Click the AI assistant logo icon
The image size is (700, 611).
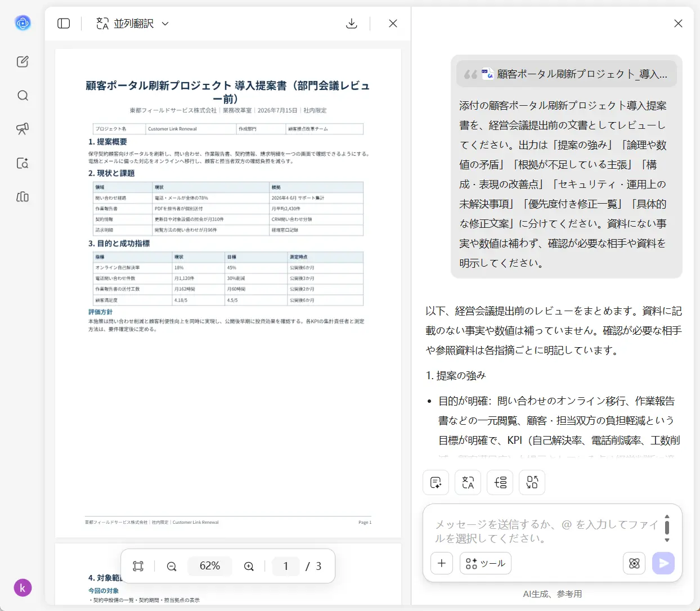click(23, 23)
